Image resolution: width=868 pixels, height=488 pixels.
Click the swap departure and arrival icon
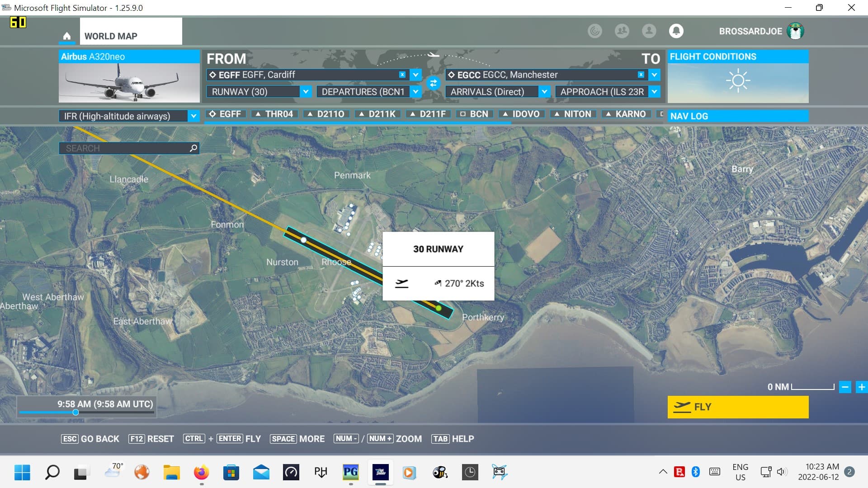click(433, 83)
